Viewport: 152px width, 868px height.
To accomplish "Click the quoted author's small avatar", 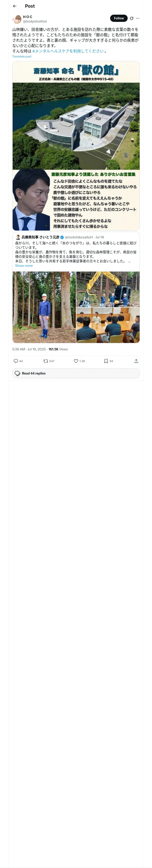I will 18,237.
